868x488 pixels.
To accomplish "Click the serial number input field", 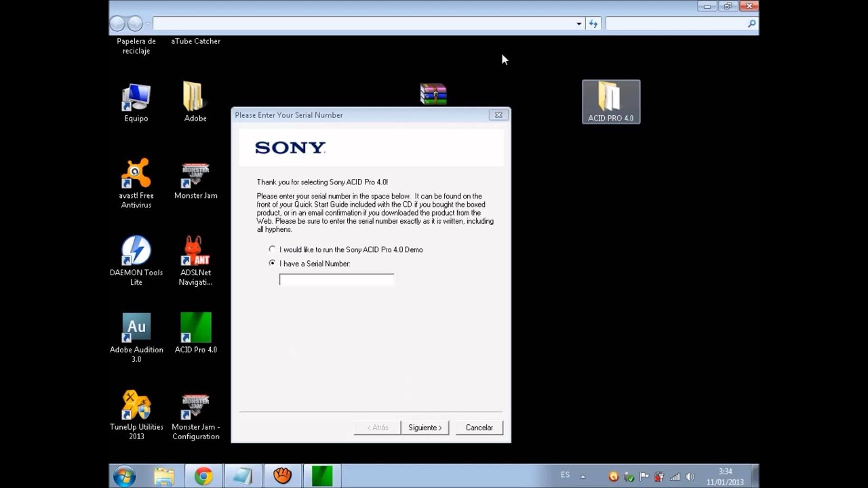I will click(x=336, y=279).
